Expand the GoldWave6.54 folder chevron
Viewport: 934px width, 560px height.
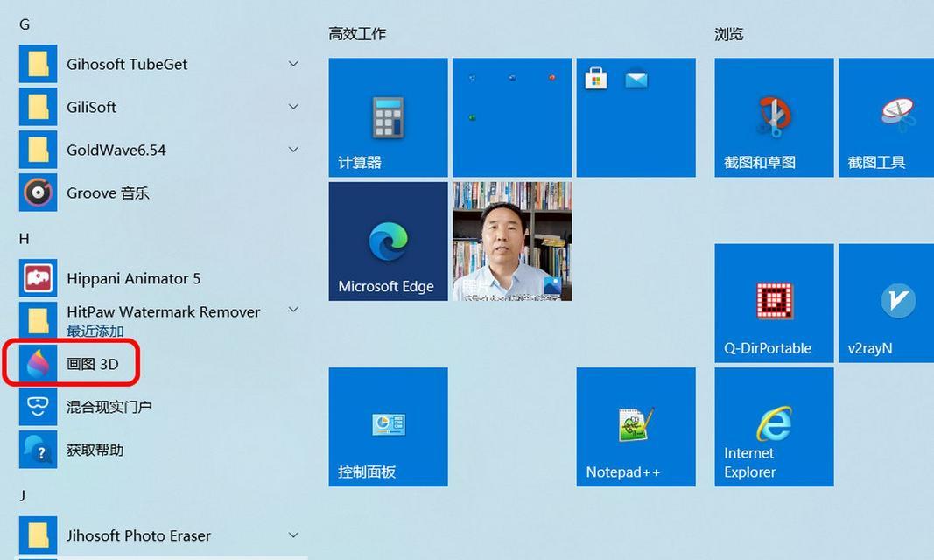point(293,150)
